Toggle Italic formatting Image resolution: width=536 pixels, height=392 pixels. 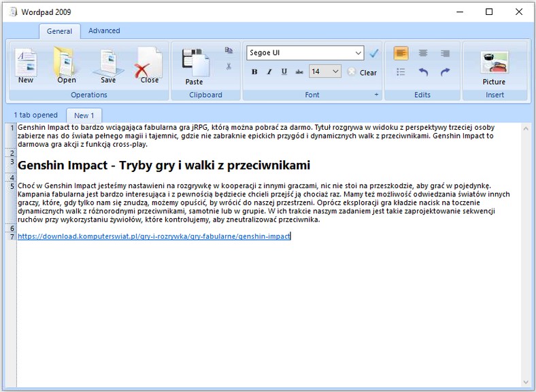click(x=269, y=72)
